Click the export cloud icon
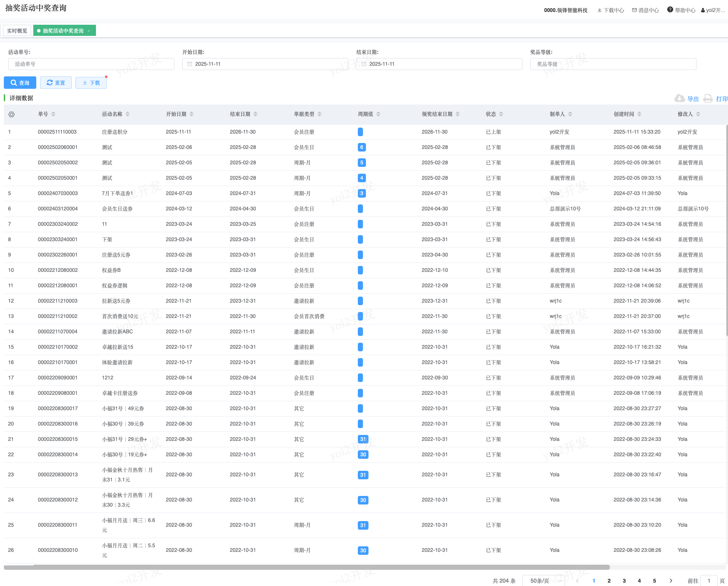 pyautogui.click(x=679, y=99)
